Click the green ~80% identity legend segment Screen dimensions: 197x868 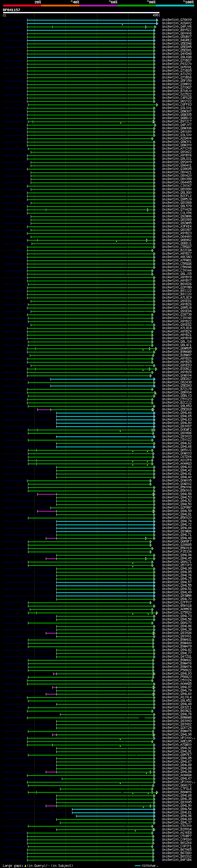coord(137,6)
